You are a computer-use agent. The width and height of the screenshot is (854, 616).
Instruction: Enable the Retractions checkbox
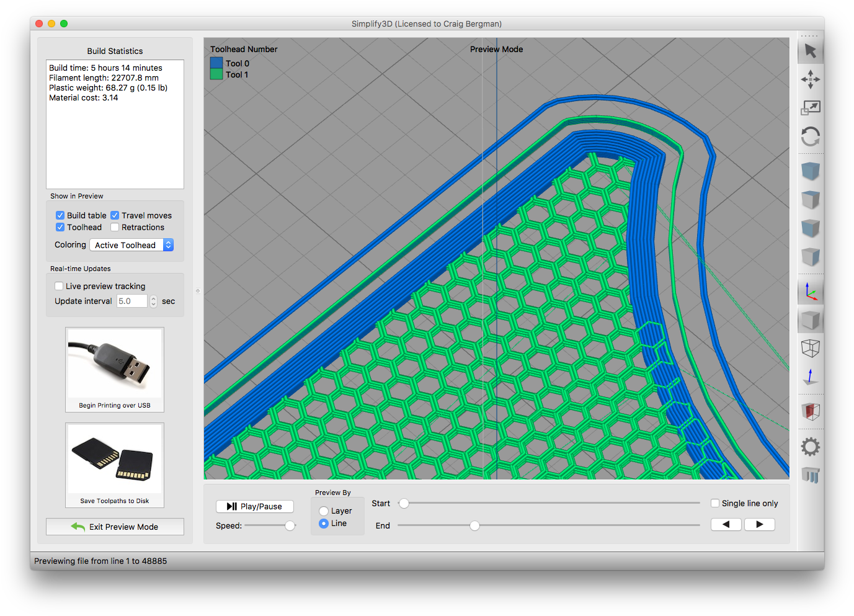115,227
